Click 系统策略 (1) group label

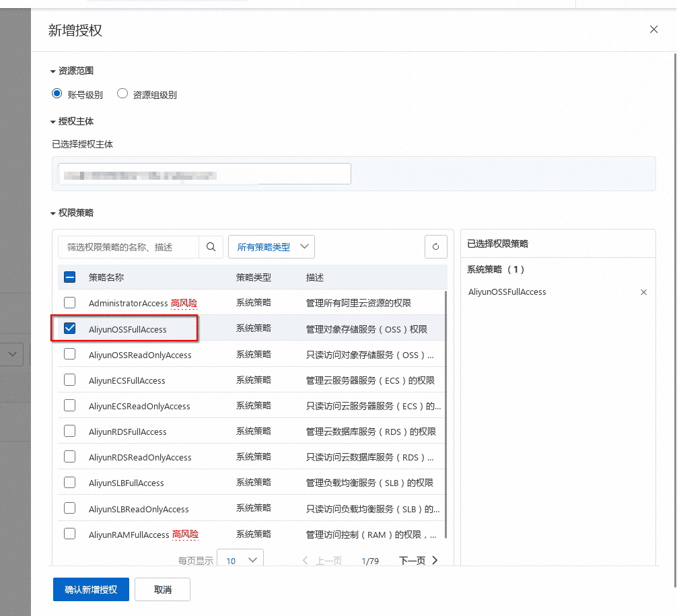click(x=496, y=269)
